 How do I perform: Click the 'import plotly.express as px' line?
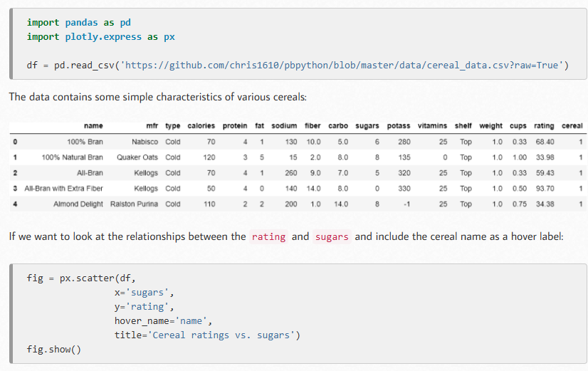[x=100, y=36]
